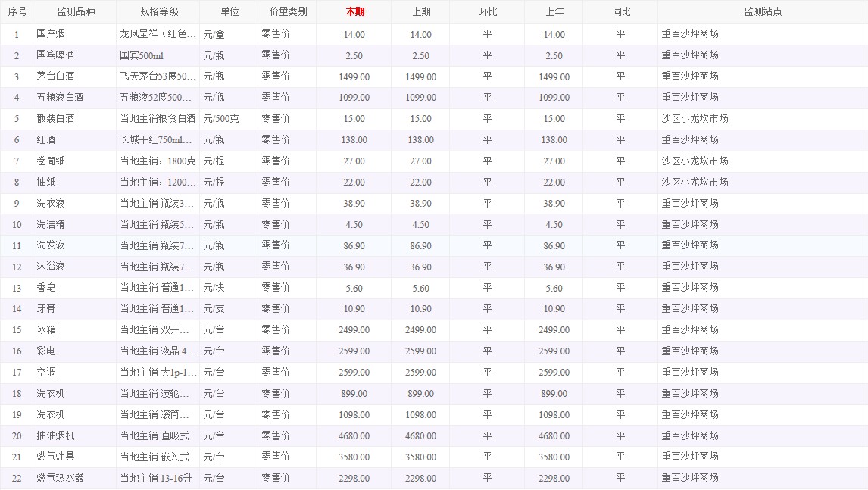Click 沙区小龙坎市场 in the 散装白酒 row
The width and height of the screenshot is (868, 490).
[695, 118]
